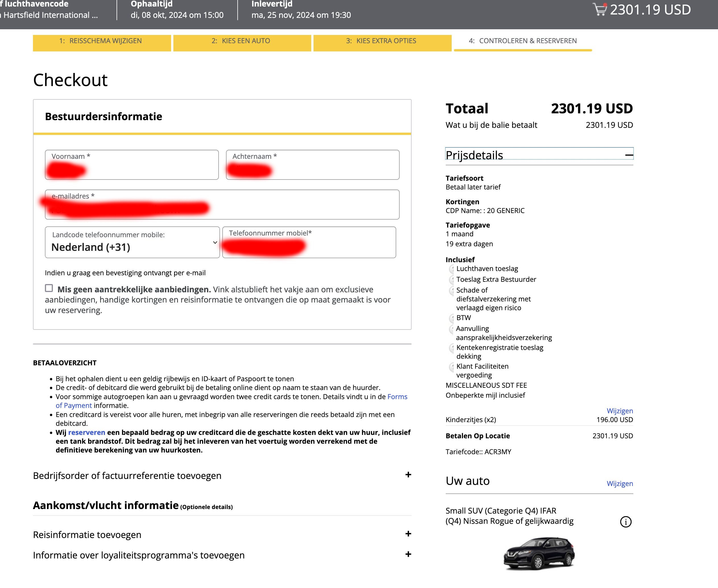Expand Reisinformatie toevoegen section
This screenshot has width=718, height=588.
pos(408,534)
